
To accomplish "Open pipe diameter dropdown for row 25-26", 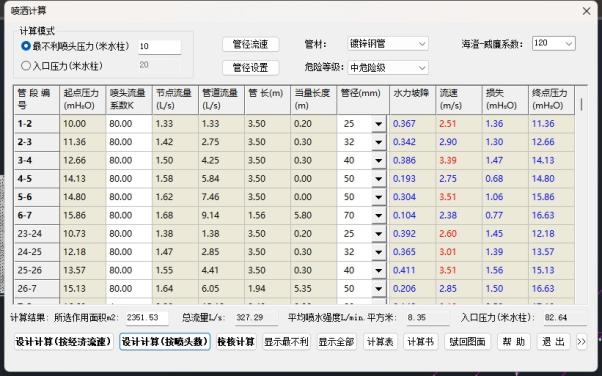I will point(379,270).
